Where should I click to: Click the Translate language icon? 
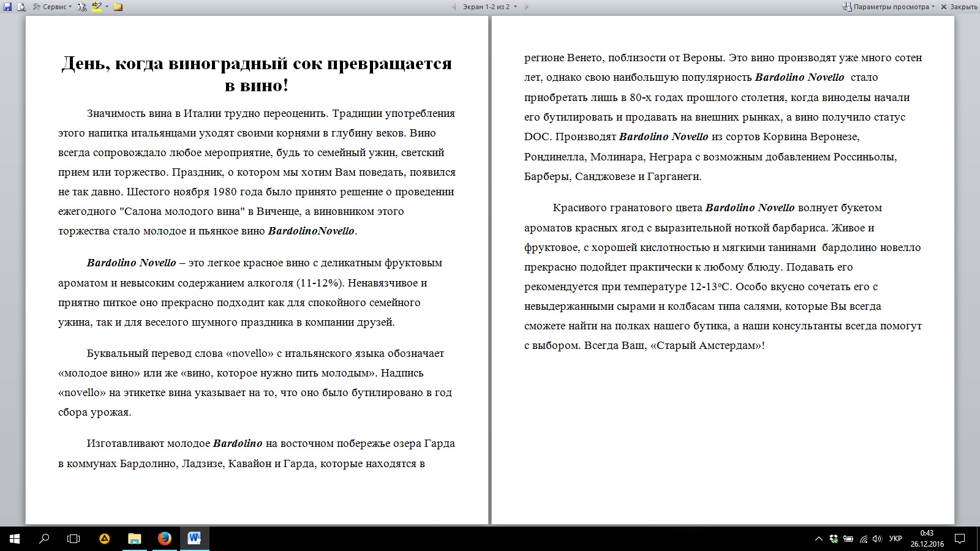(x=82, y=7)
